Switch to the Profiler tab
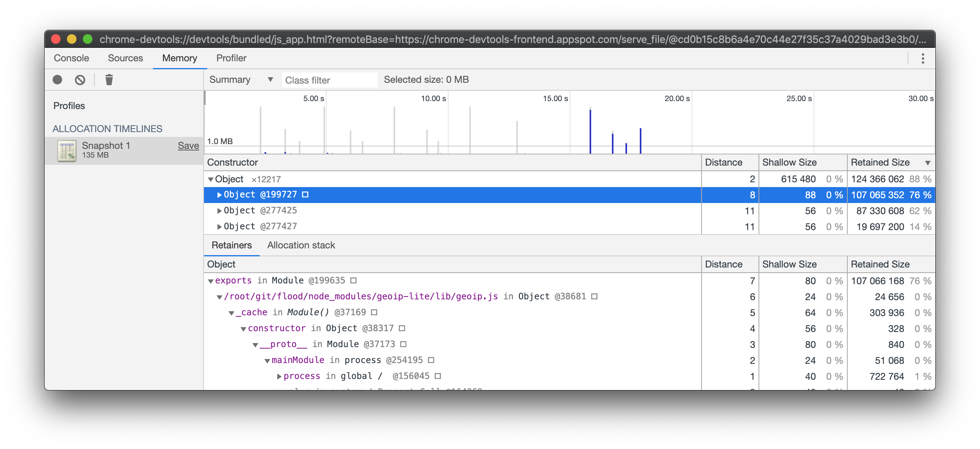980x449 pixels. (x=231, y=58)
